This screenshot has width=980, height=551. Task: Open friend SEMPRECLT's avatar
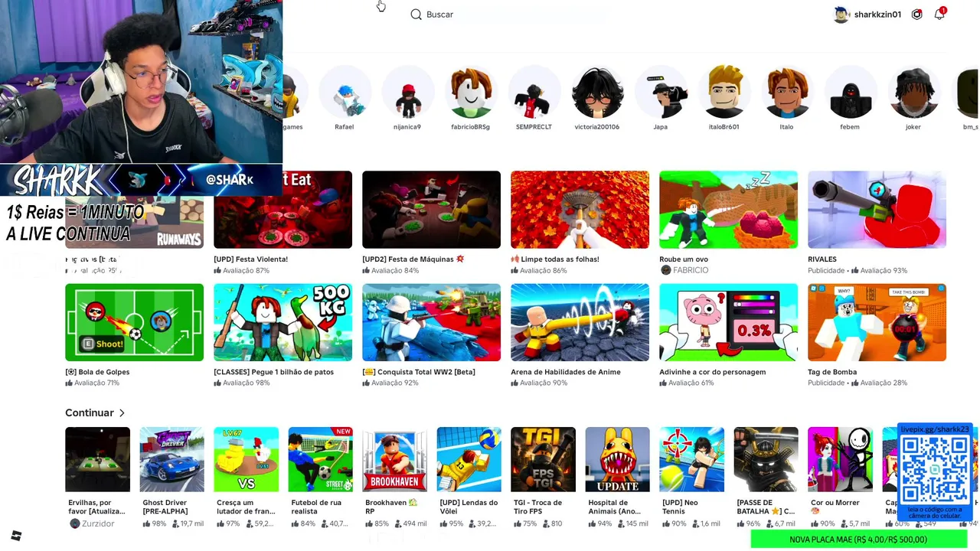pyautogui.click(x=534, y=92)
